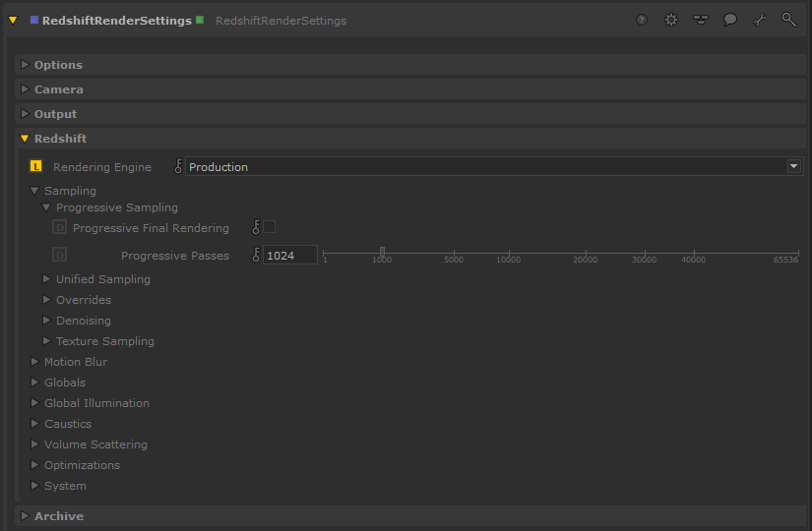Viewport: 812px width, 531px height.
Task: Click Rendering Engine expression key icon
Action: [x=178, y=166]
